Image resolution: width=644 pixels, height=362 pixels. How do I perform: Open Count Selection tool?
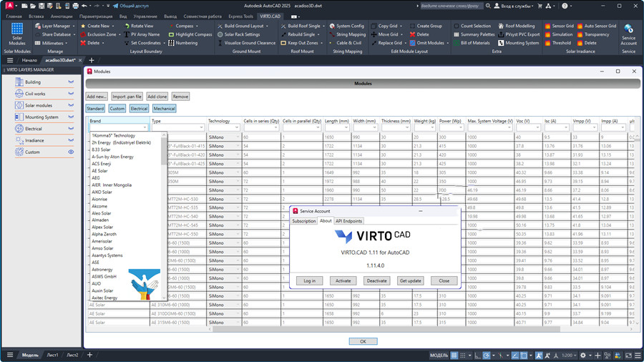coord(472,26)
